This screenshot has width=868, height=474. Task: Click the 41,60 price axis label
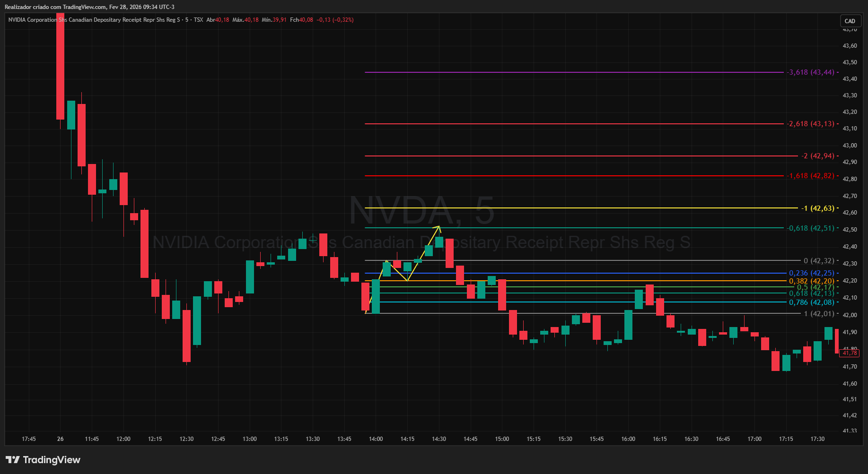click(x=850, y=384)
